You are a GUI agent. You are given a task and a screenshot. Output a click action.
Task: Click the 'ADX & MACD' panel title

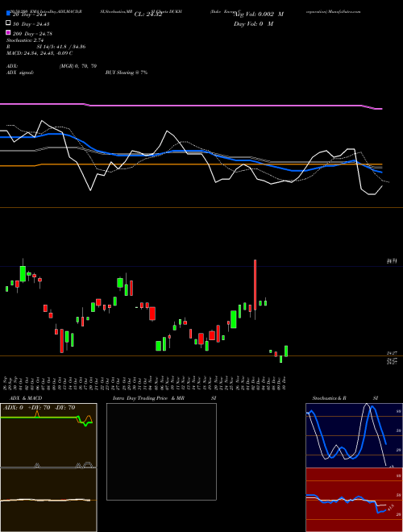26,398
